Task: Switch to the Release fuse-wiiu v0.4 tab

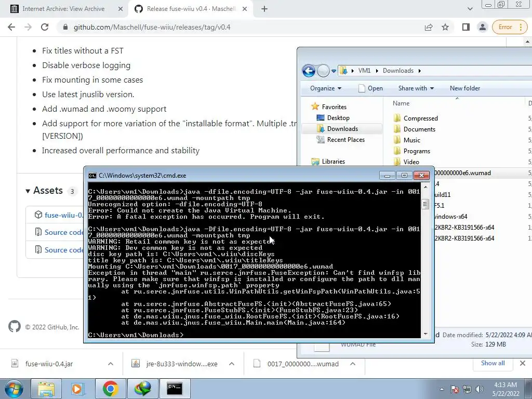Action: click(x=191, y=9)
